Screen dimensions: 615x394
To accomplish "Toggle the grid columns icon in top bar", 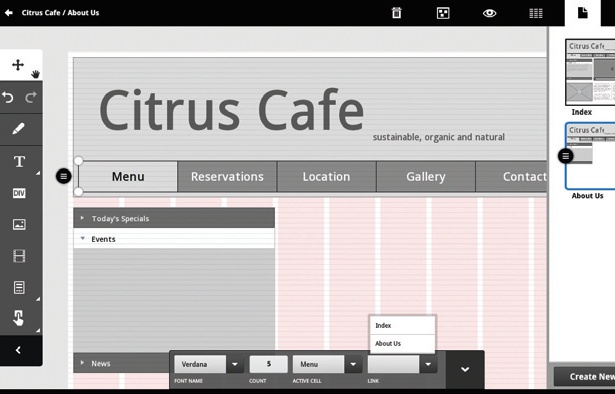I will (536, 13).
